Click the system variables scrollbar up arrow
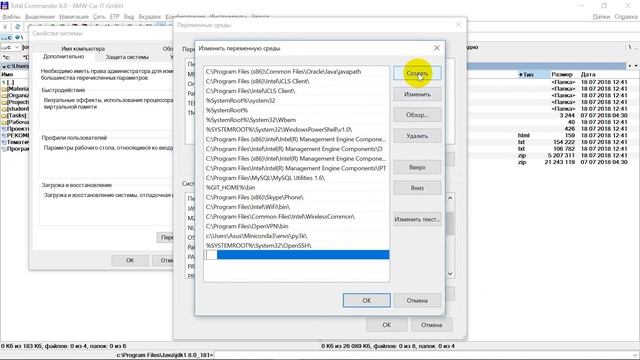This screenshot has height=360, width=640. click(x=450, y=198)
